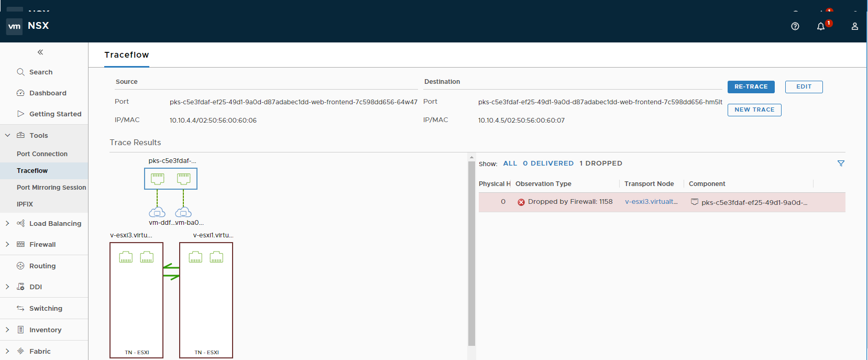Click the Switching arrows icon
Screen dimensions: 868x360
(x=20, y=308)
